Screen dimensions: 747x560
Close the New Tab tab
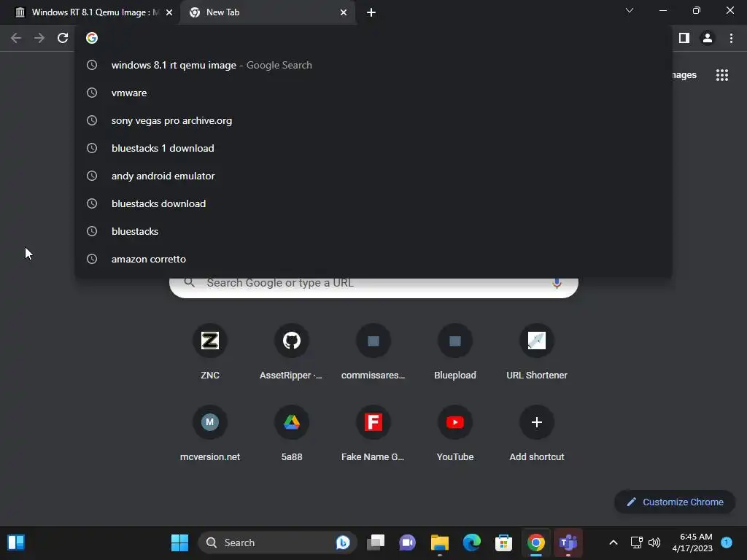click(x=344, y=12)
